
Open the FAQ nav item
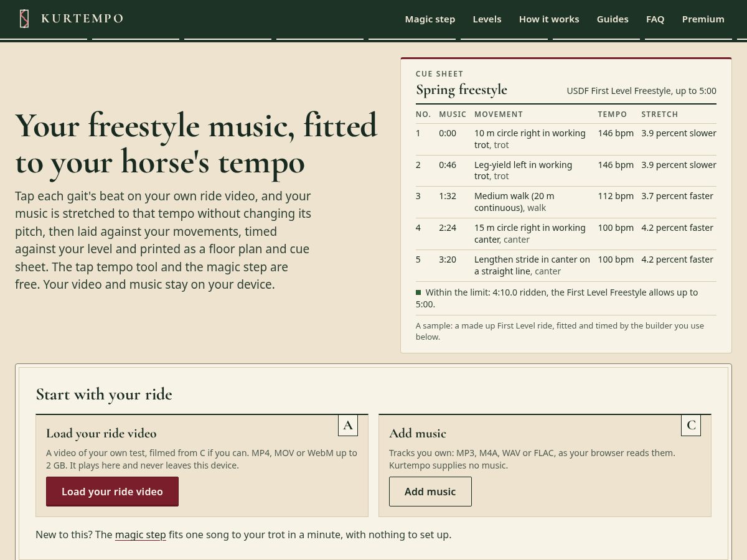[x=655, y=19]
